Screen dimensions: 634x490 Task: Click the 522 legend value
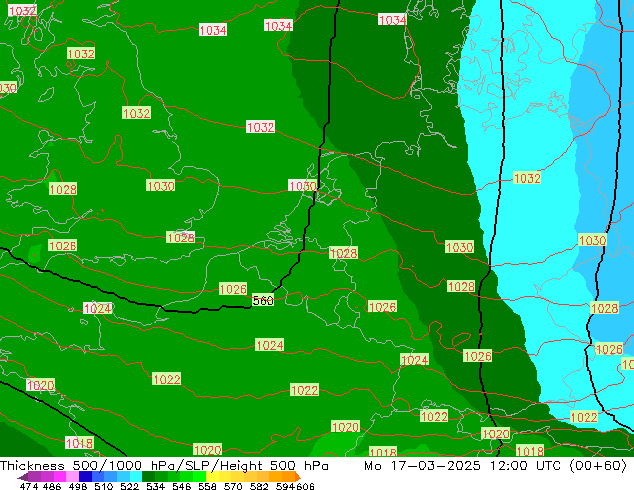point(129,486)
